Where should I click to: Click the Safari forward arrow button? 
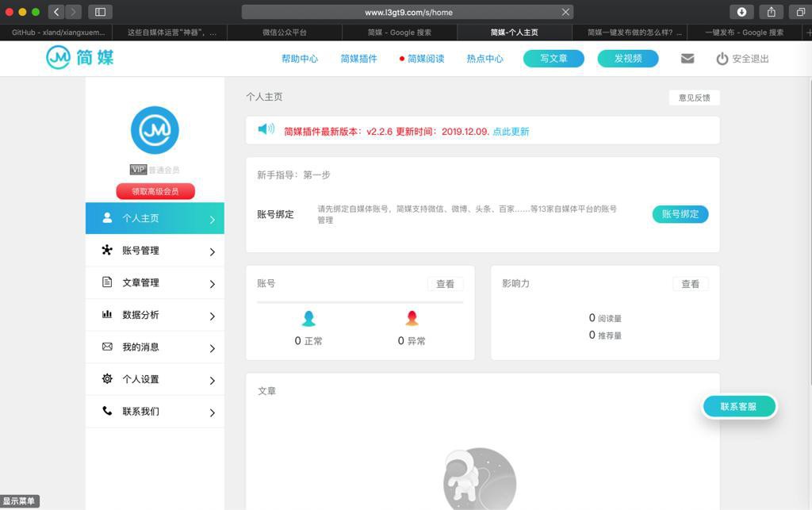pos(74,12)
